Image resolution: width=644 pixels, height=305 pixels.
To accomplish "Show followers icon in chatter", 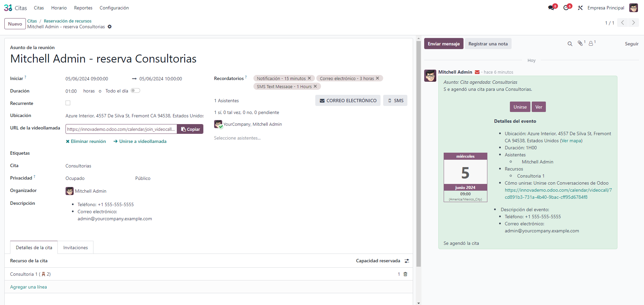I will pyautogui.click(x=591, y=44).
